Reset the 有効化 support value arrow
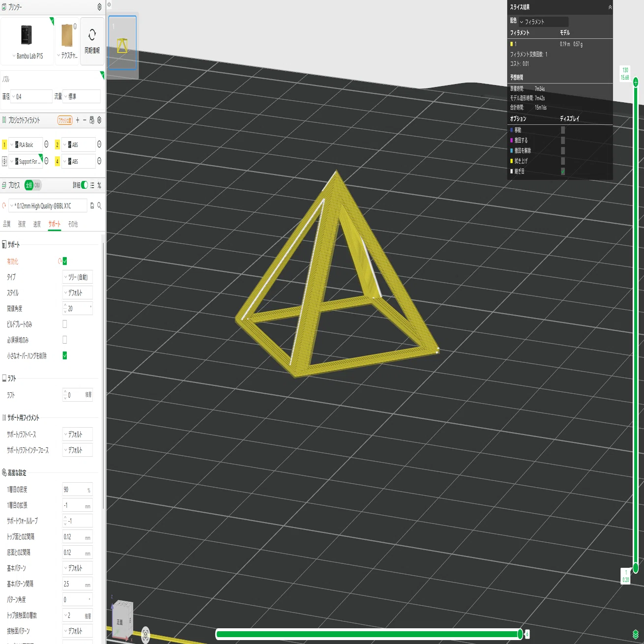The width and height of the screenshot is (644, 644). 60,261
